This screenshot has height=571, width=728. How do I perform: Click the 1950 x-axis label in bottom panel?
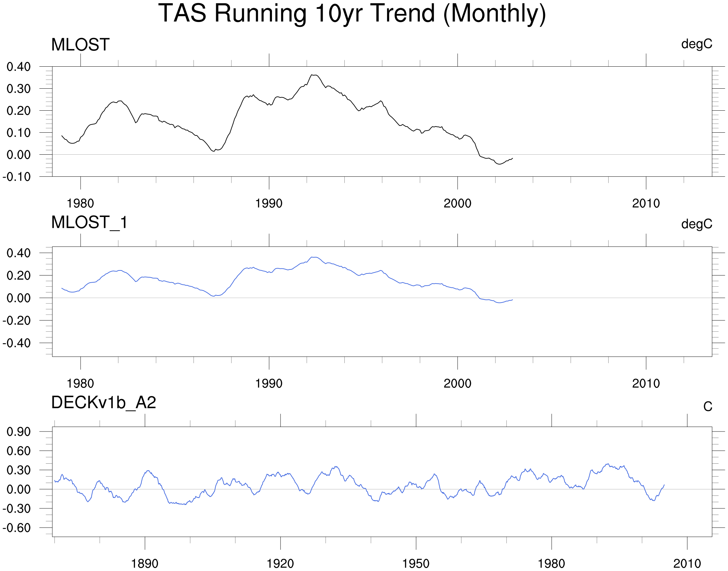[416, 564]
